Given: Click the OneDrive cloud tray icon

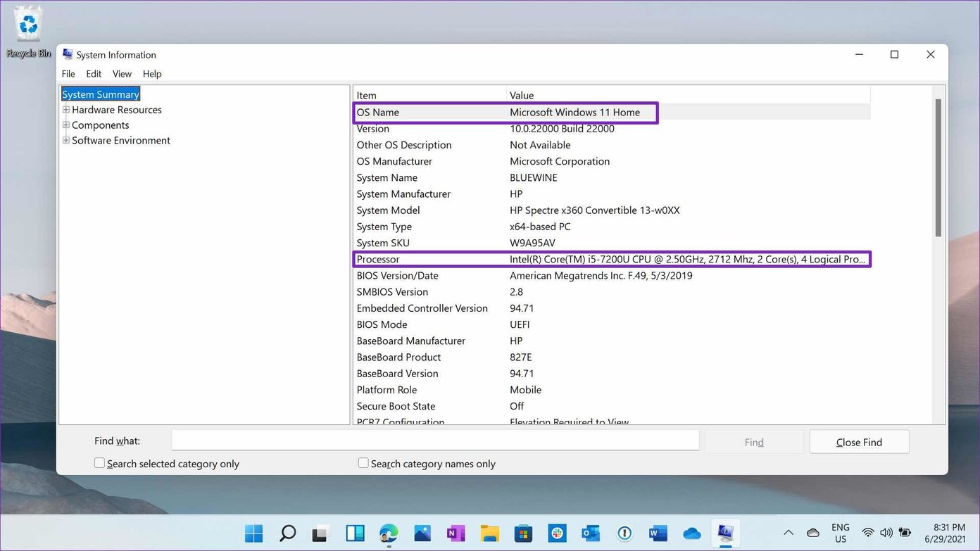Looking at the screenshot, I should 813,533.
